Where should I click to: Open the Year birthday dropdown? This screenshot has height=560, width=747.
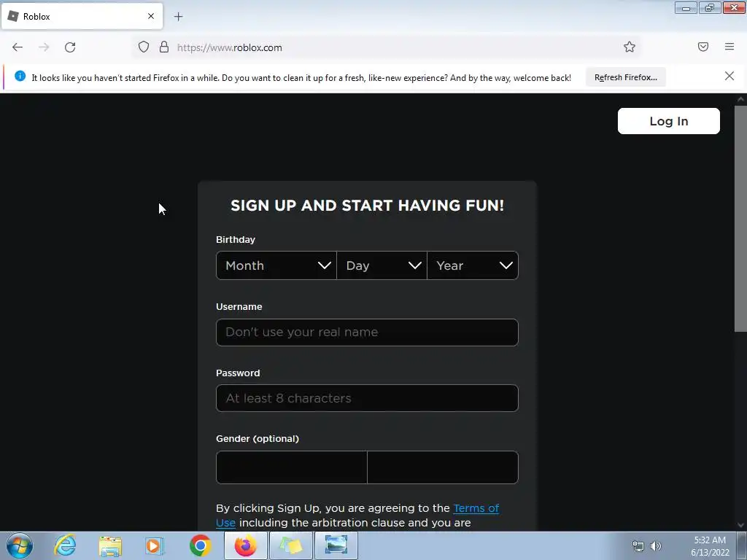pyautogui.click(x=473, y=265)
